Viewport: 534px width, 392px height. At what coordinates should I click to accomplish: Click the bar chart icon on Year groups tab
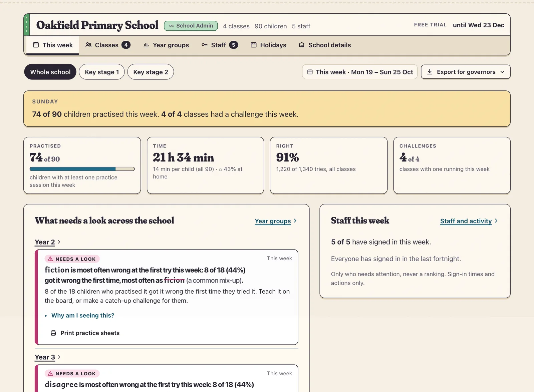point(146,45)
